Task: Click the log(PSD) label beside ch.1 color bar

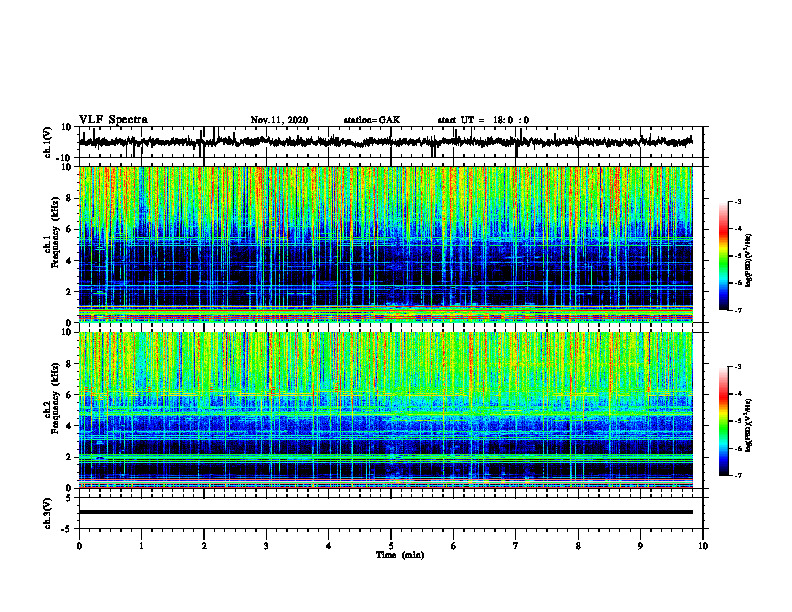Action: (x=749, y=260)
